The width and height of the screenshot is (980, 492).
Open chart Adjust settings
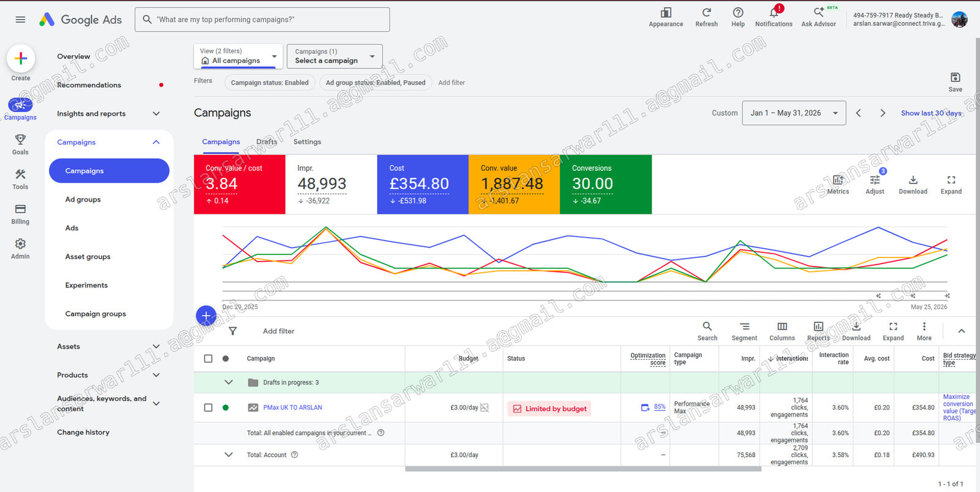(x=875, y=184)
